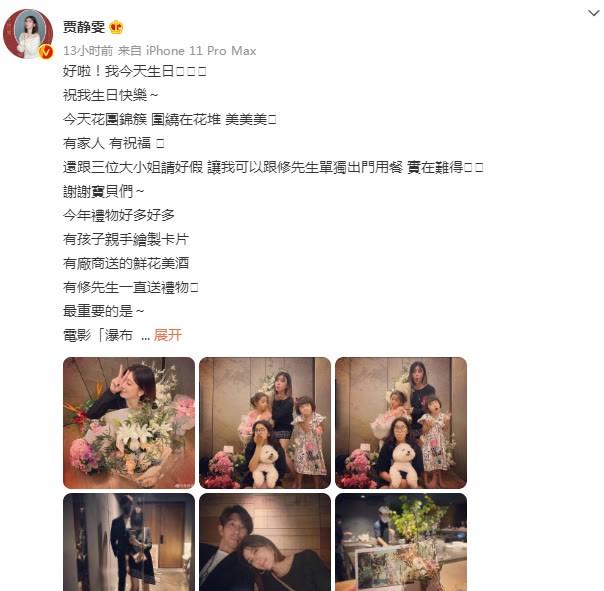Click the orange verified V badge
Viewport: 604px width, 591px height.
46,52
